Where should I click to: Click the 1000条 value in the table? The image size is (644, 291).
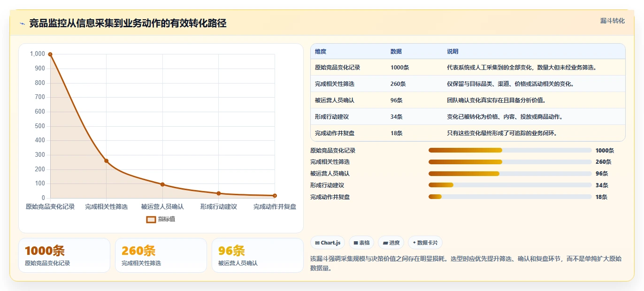[x=400, y=68]
